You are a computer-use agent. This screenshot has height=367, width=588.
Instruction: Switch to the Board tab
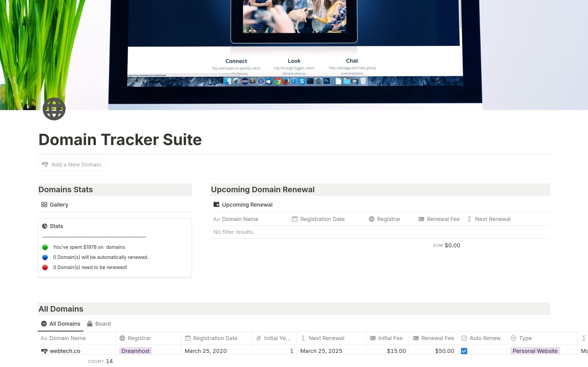(x=99, y=324)
